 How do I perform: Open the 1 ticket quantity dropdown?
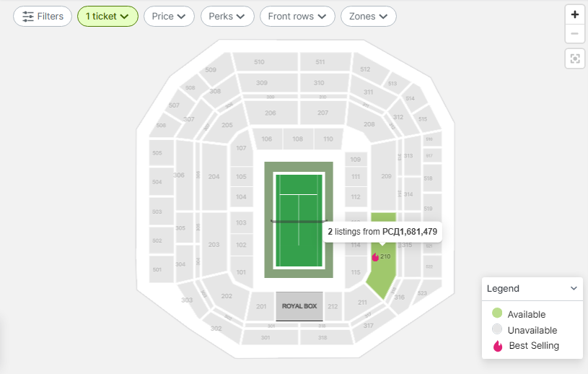pyautogui.click(x=107, y=16)
